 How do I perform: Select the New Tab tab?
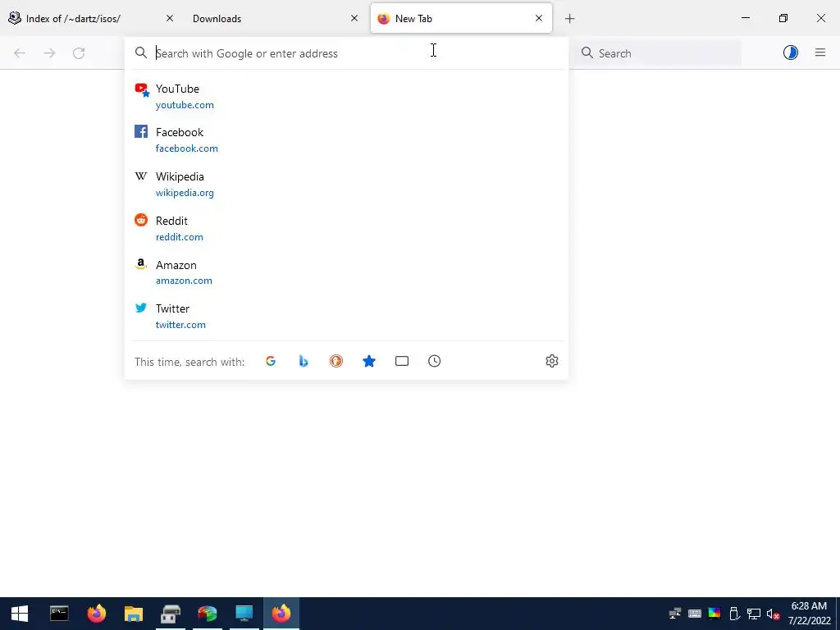coord(461,19)
